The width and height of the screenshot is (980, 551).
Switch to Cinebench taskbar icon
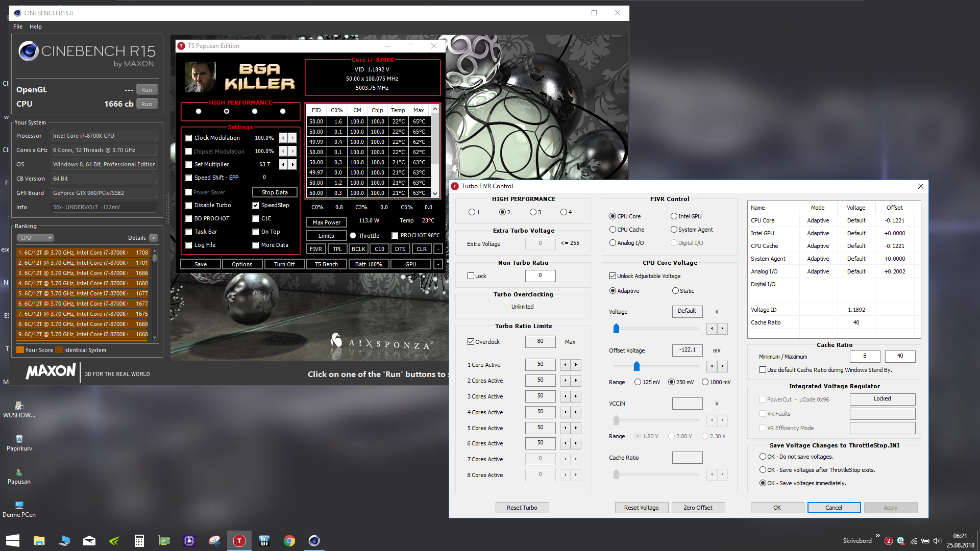pyautogui.click(x=314, y=541)
